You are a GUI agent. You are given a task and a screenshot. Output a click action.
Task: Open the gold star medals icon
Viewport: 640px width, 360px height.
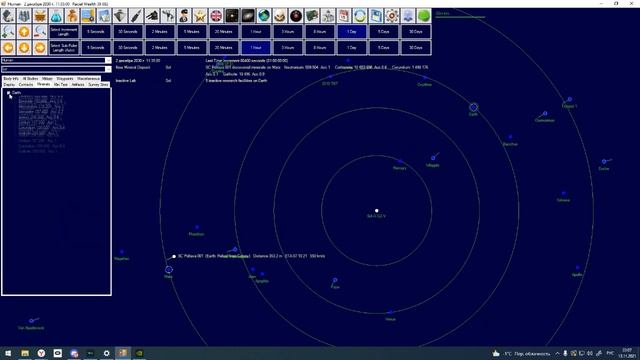click(200, 16)
